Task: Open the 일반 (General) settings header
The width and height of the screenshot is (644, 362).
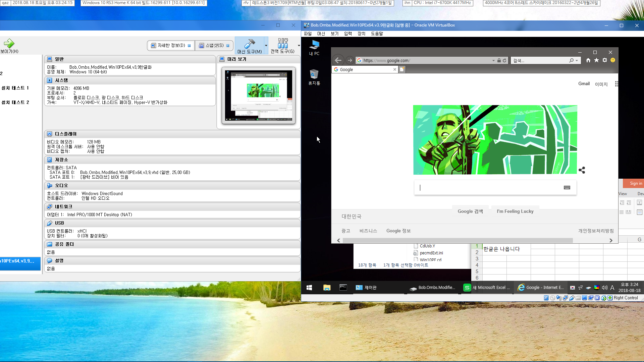Action: [x=130, y=59]
